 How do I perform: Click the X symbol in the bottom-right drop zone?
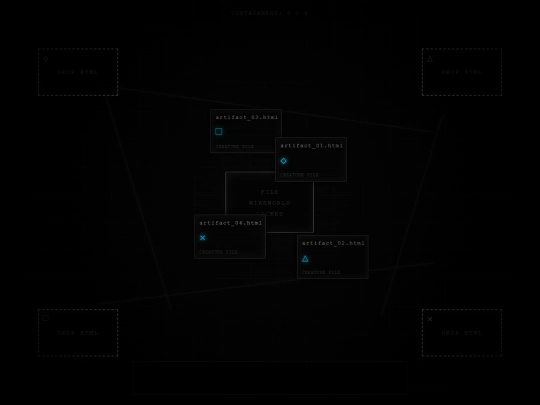point(430,319)
